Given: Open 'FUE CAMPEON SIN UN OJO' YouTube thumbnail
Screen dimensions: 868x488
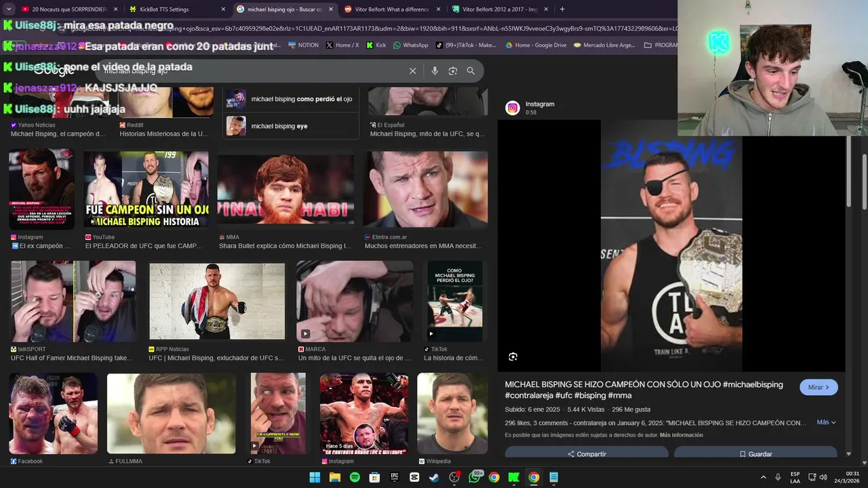Looking at the screenshot, I should [x=146, y=188].
